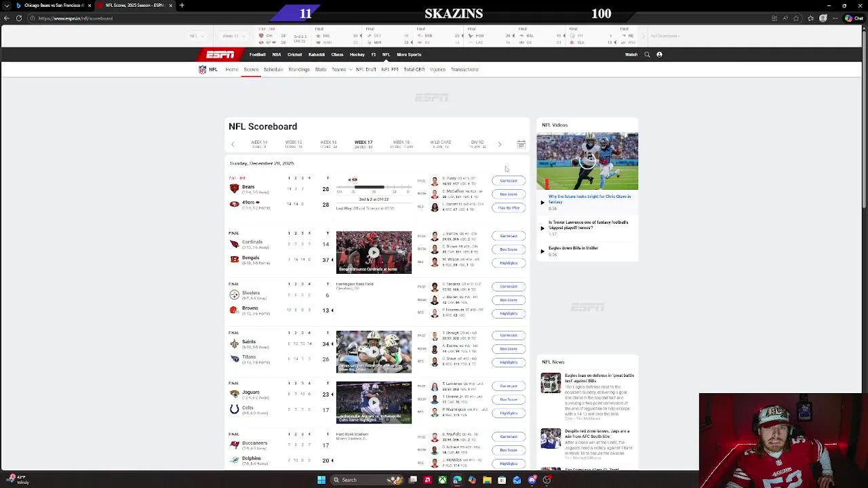Image resolution: width=868 pixels, height=488 pixels.
Task: Select Kabaddi in the top sports menu
Action: coord(317,54)
